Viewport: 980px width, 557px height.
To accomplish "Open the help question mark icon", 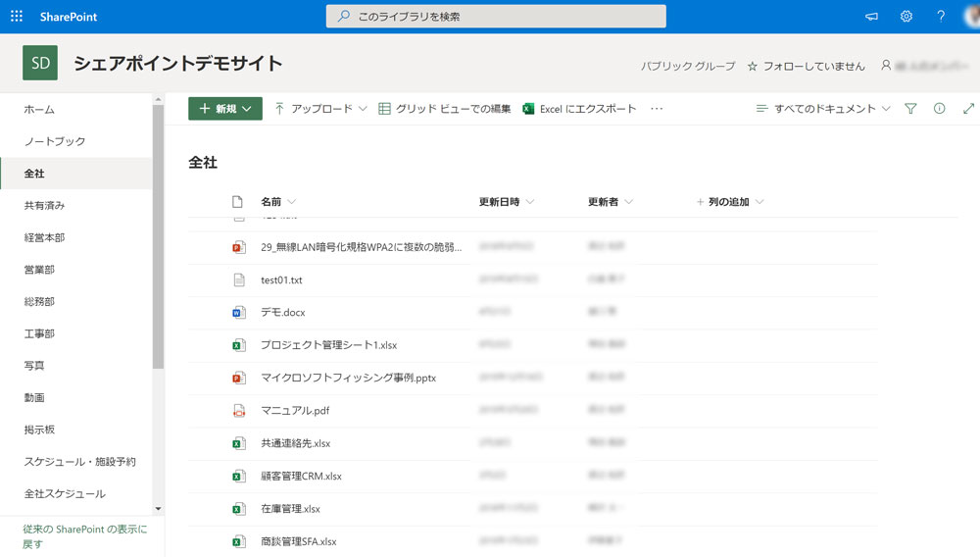I will click(941, 17).
